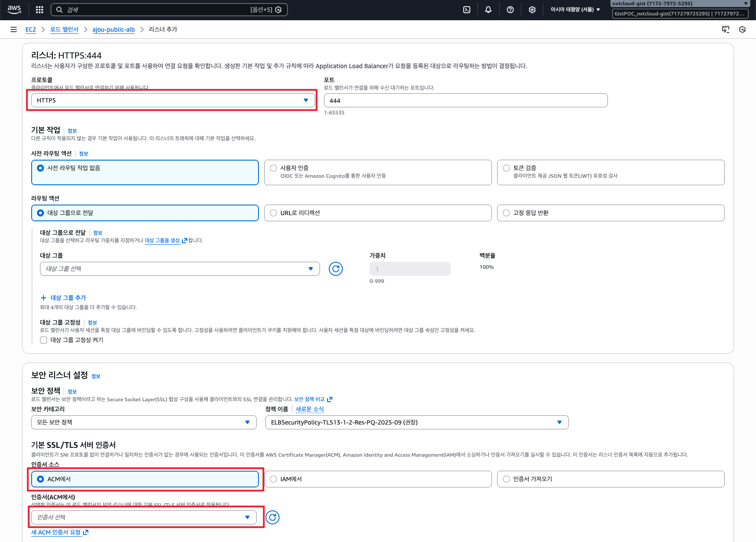Click the plus icon to add target group
756x542 pixels.
(x=44, y=298)
